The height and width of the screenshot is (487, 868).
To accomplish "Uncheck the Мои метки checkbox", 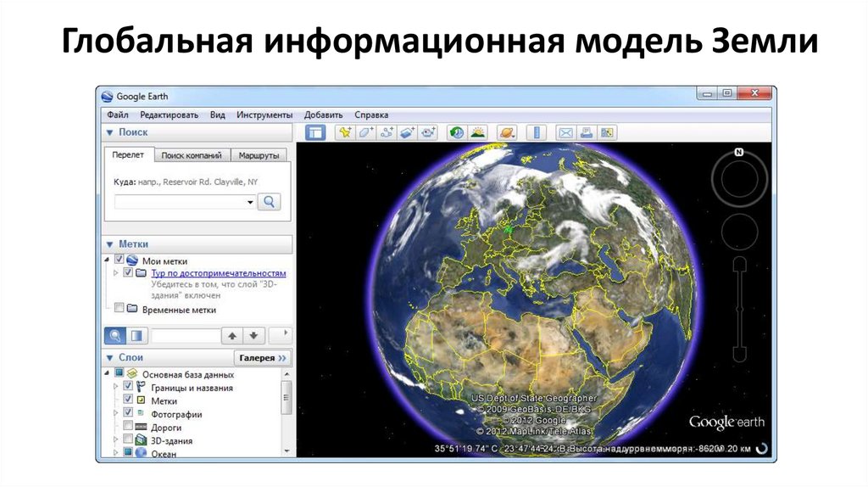I will 119,260.
